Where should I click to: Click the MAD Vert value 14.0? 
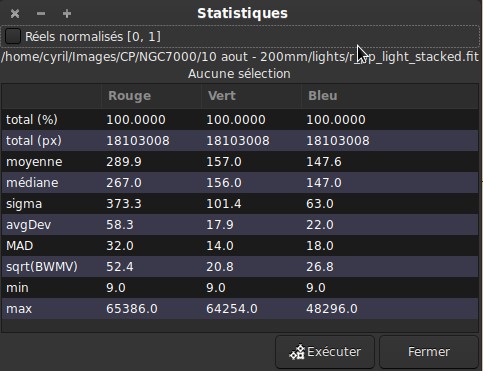220,246
